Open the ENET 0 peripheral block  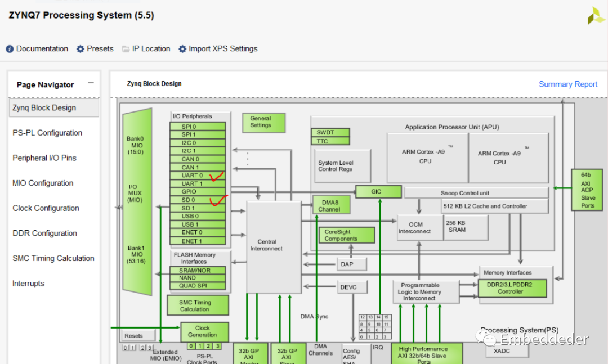(198, 232)
